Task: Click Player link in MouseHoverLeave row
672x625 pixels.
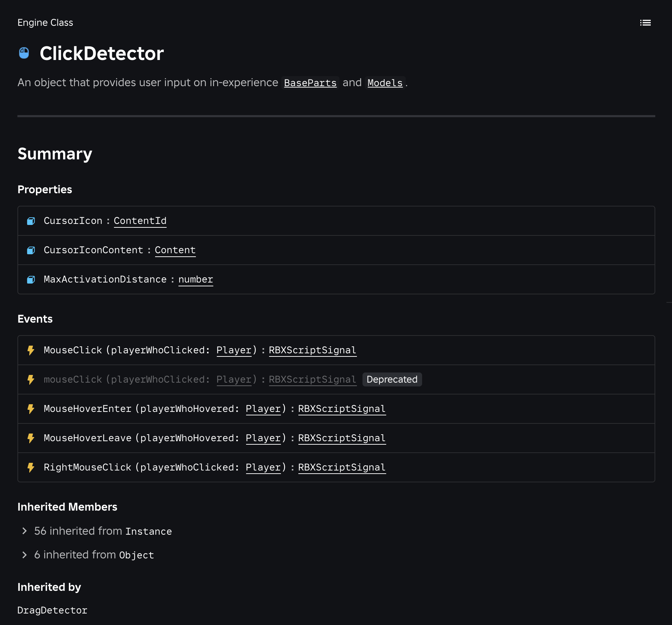Action: tap(263, 438)
